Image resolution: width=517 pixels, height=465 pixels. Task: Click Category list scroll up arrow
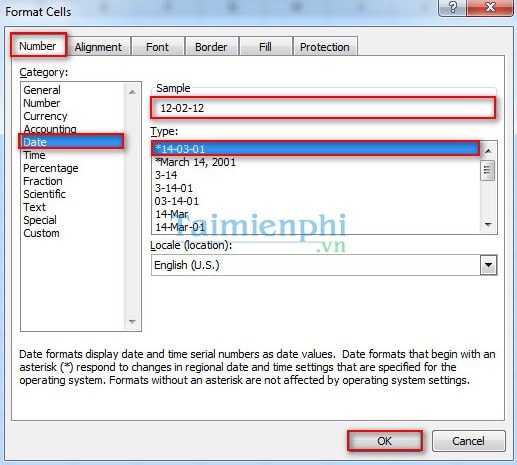coord(132,92)
